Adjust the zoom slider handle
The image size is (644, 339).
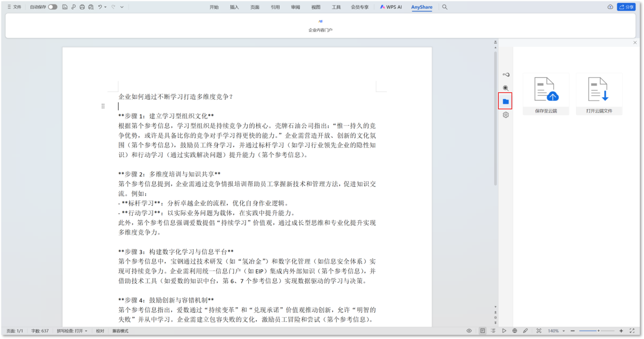pos(599,331)
